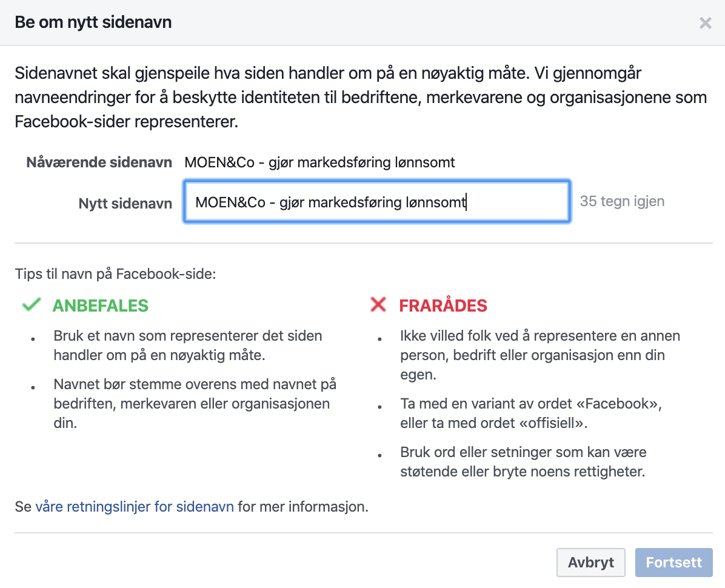The height and width of the screenshot is (588, 725).
Task: Select the FRARÅDES heading text
Action: (443, 306)
